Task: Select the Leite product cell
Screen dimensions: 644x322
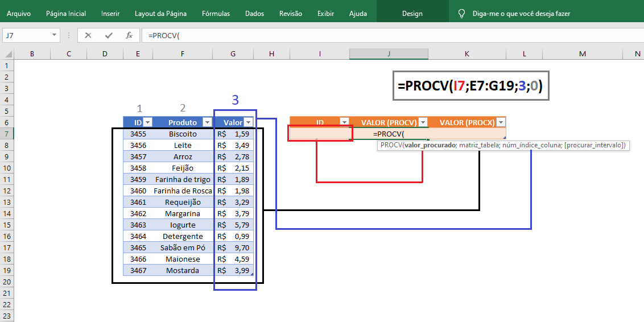Action: [183, 146]
